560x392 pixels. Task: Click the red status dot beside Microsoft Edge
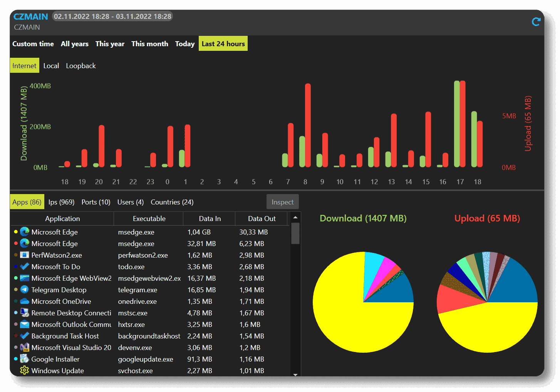[15, 243]
